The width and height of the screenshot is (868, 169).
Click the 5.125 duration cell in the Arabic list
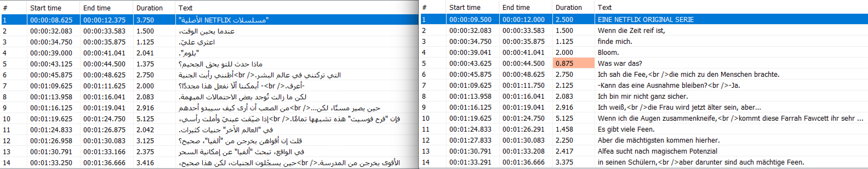(145, 119)
